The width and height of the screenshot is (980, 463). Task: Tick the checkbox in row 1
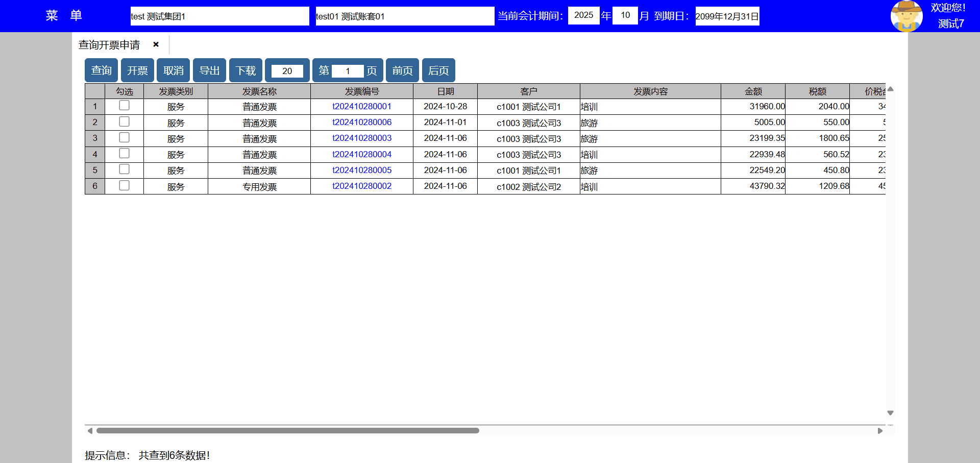(x=124, y=106)
